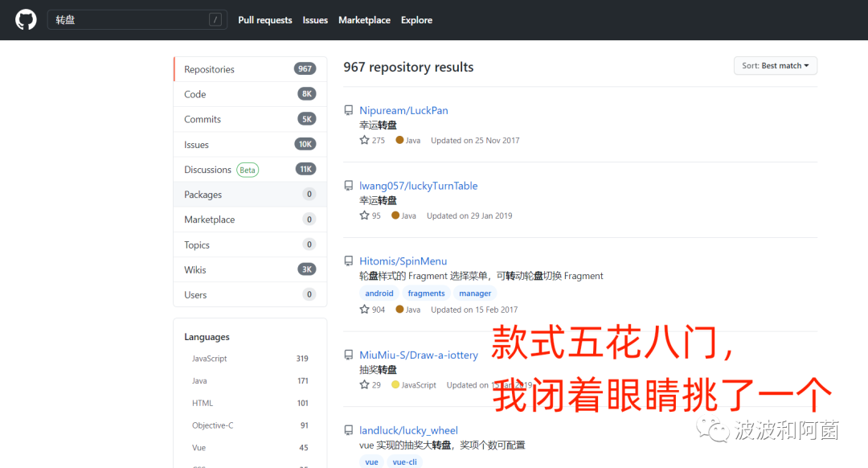Click repository icon beside Nipuream/LuckPan
The height and width of the screenshot is (468, 868).
(x=348, y=110)
